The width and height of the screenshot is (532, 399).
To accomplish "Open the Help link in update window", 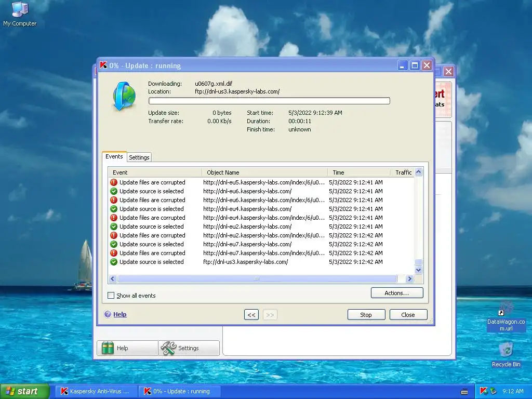I will pos(120,314).
